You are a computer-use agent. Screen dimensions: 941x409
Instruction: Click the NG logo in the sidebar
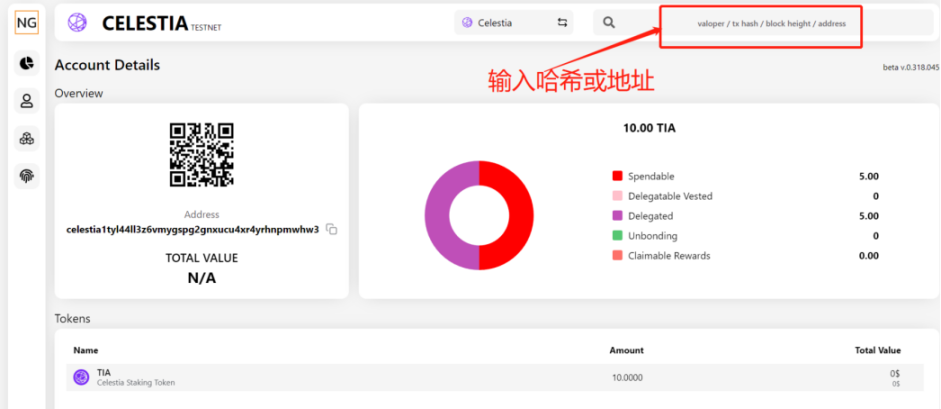point(27,23)
